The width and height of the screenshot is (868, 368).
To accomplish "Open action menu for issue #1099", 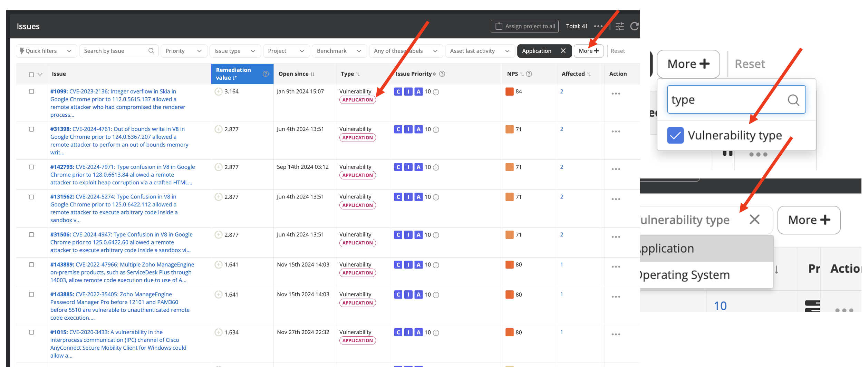I will (616, 94).
